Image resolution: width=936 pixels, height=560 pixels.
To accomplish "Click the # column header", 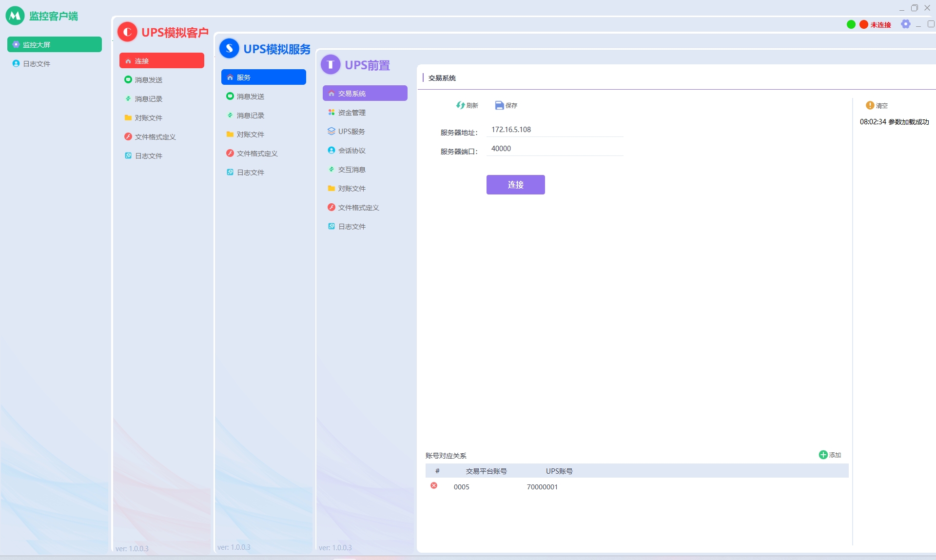I will coord(437,471).
